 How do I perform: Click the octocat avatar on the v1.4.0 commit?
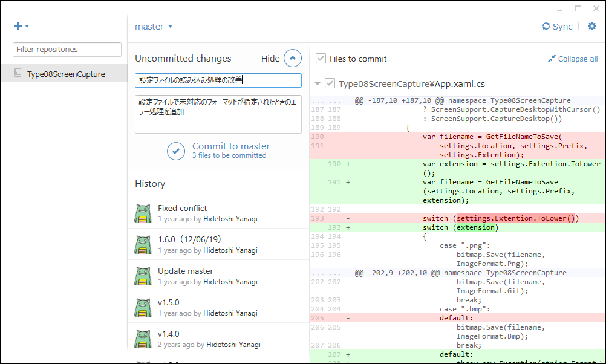(x=143, y=339)
